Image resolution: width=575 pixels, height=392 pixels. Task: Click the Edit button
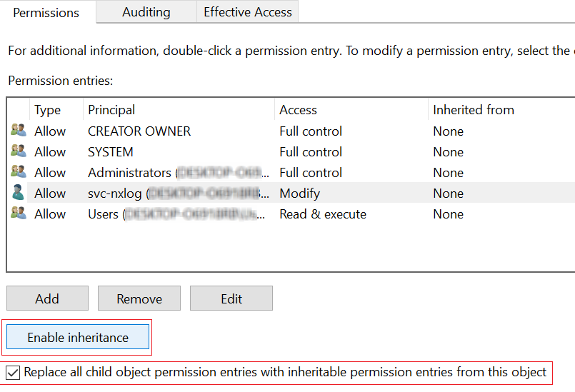[x=231, y=298]
